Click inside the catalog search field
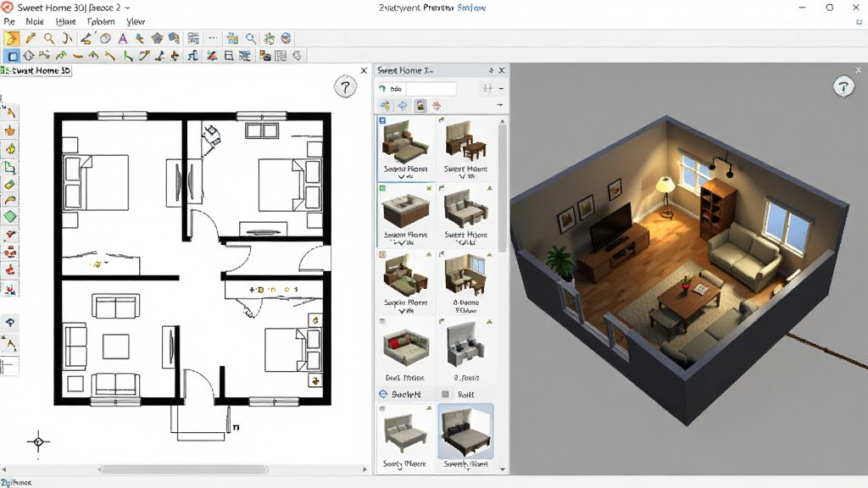 click(x=431, y=88)
